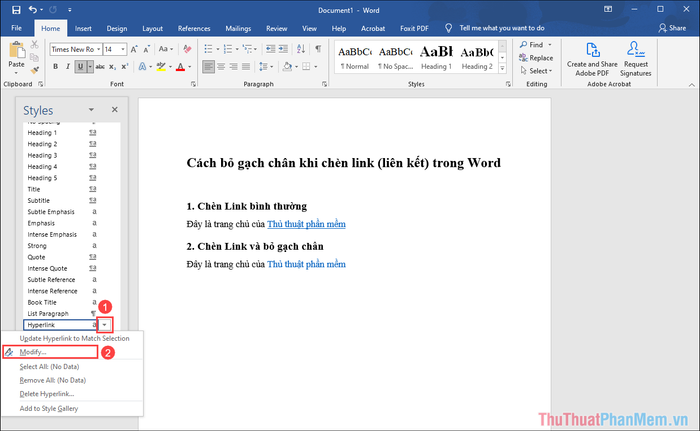Open the font size dropdown

pos(123,49)
